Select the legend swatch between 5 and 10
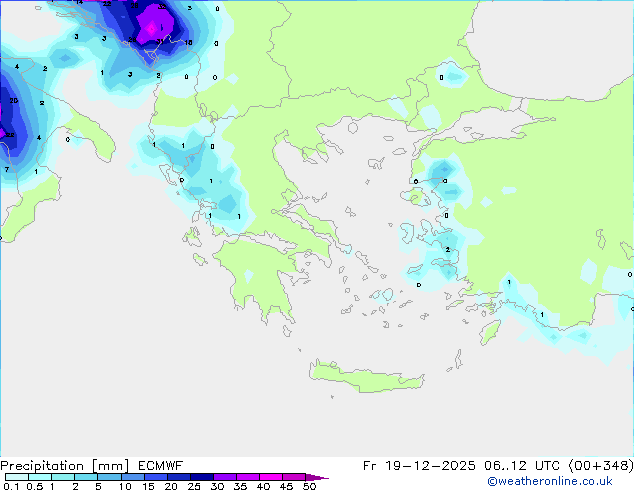634x490 pixels. 109,477
